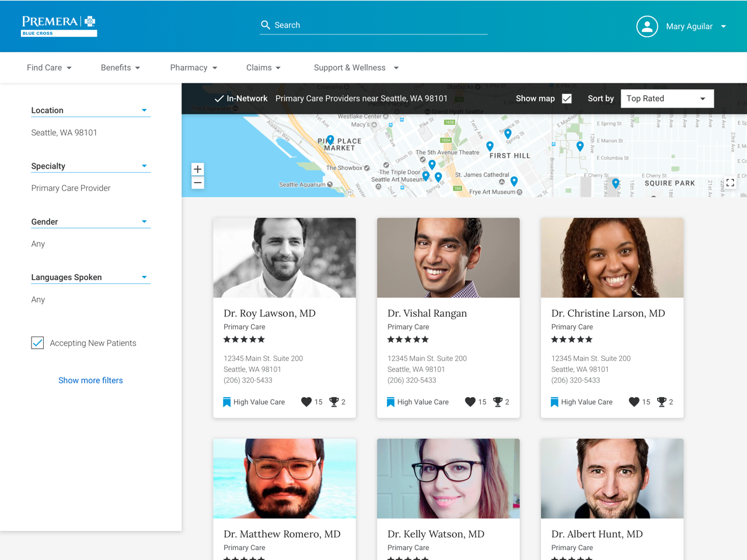Open Dr. Matthew Romero, MD profile name
Image resolution: width=747 pixels, height=560 pixels.
pyautogui.click(x=282, y=534)
